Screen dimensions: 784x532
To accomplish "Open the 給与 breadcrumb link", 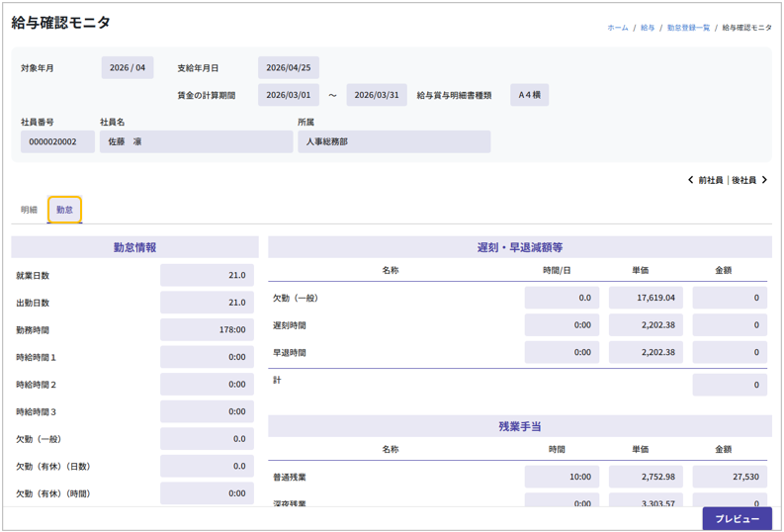I will click(648, 28).
